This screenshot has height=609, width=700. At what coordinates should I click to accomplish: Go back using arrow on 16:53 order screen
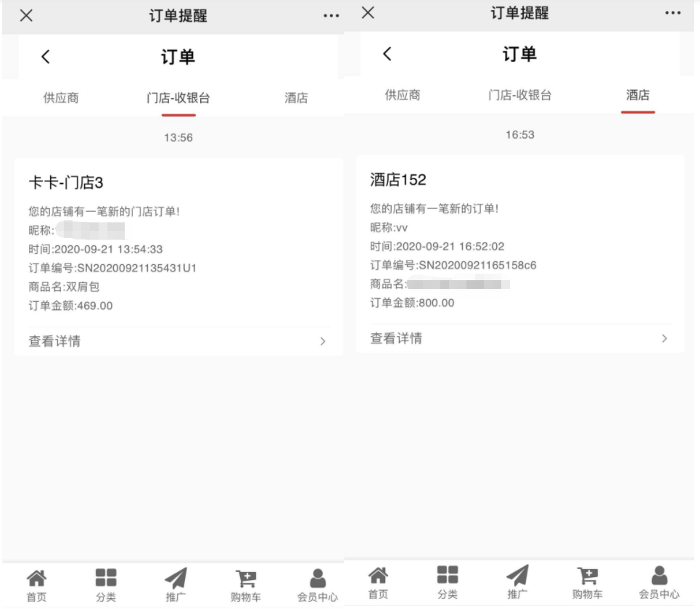(387, 54)
